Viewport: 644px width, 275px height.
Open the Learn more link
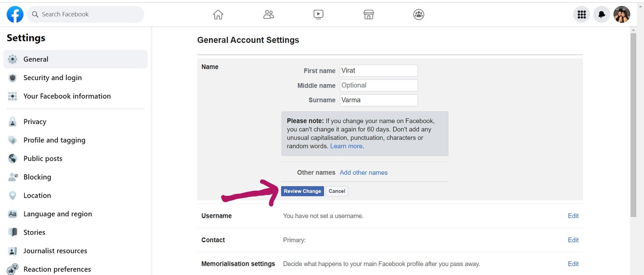[x=346, y=146]
